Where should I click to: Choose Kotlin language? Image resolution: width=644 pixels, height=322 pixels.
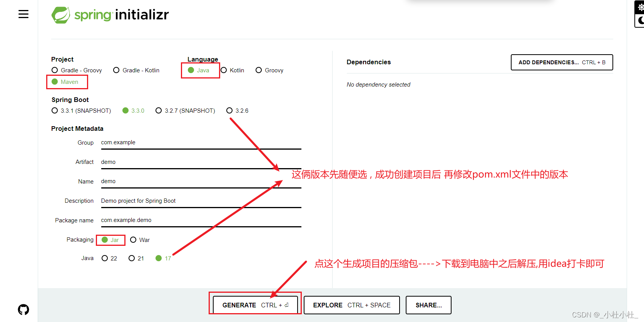pos(233,70)
